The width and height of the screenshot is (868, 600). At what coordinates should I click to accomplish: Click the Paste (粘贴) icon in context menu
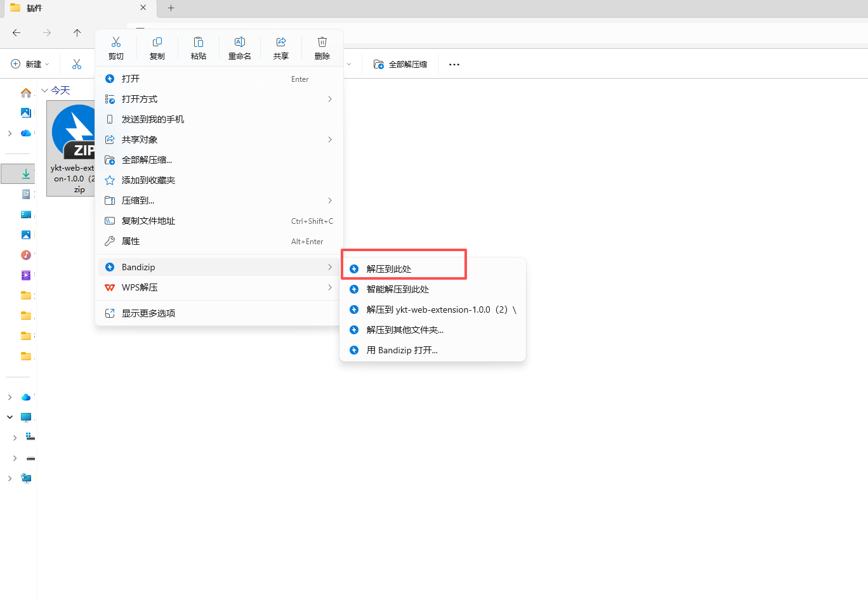(x=199, y=42)
